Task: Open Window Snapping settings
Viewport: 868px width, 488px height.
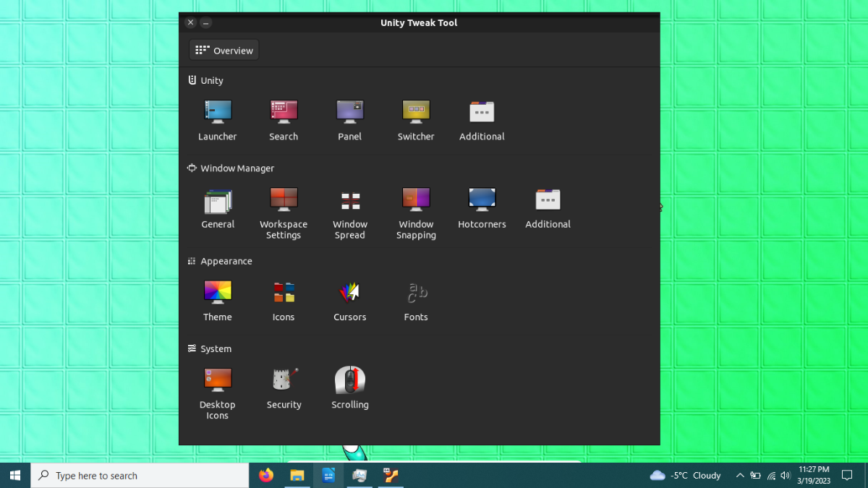Action: [416, 213]
